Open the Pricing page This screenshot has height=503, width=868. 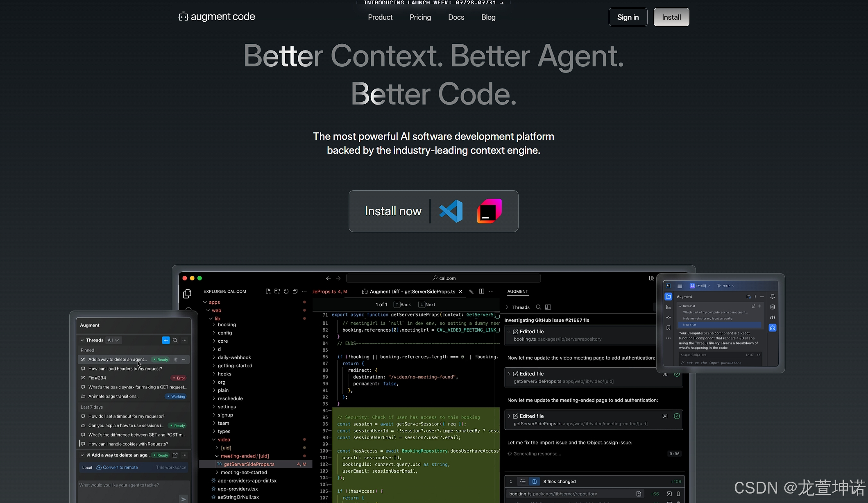pyautogui.click(x=420, y=17)
